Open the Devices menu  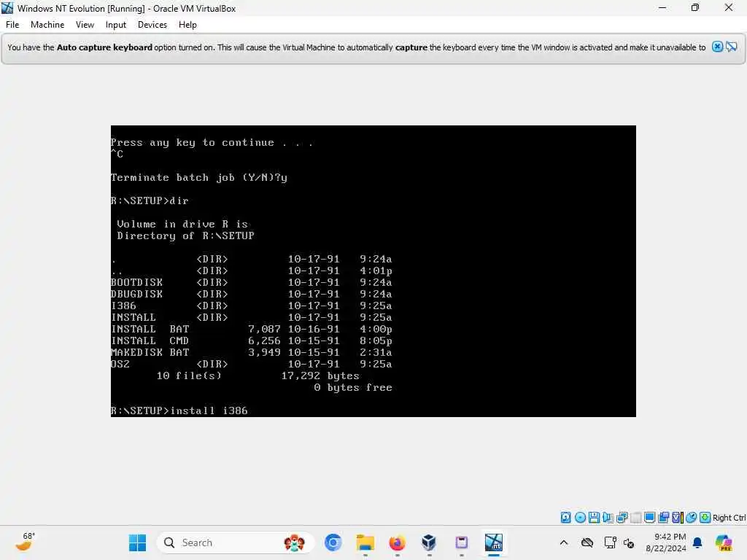click(x=152, y=25)
